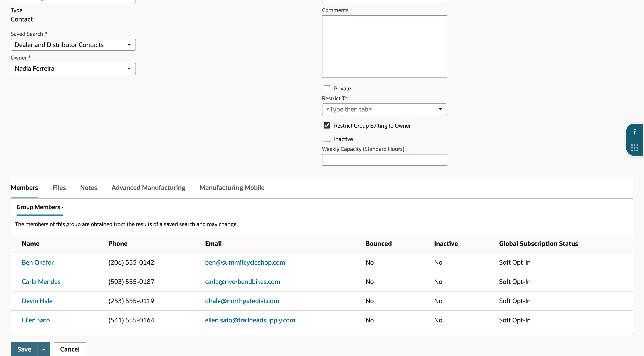Open the grid apps icon on side panel
This screenshot has height=356, width=644.
(x=635, y=148)
